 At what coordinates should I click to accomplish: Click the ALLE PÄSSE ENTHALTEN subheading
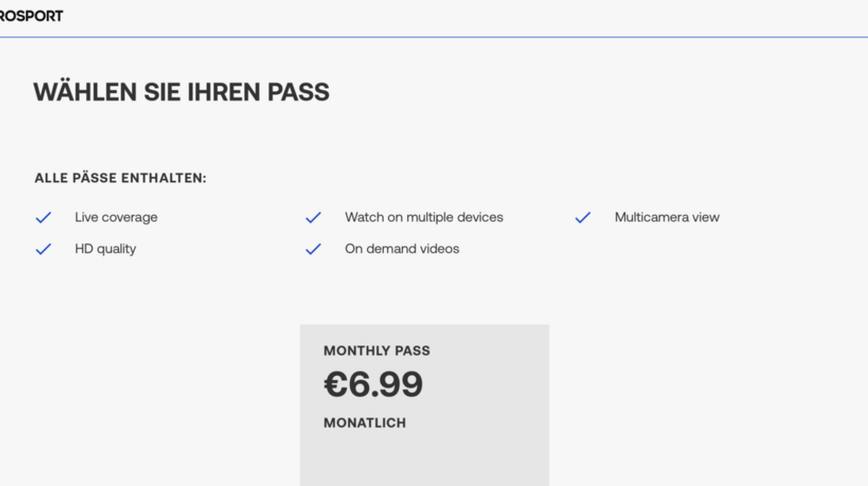[120, 178]
